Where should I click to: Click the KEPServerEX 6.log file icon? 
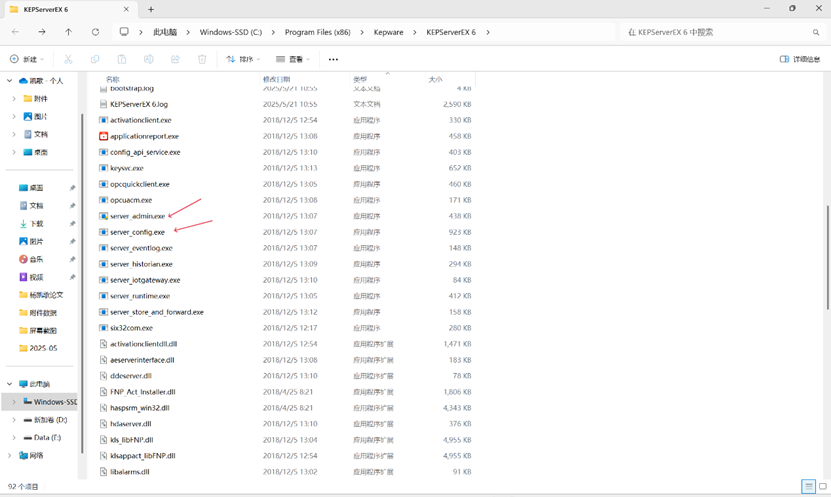click(103, 104)
